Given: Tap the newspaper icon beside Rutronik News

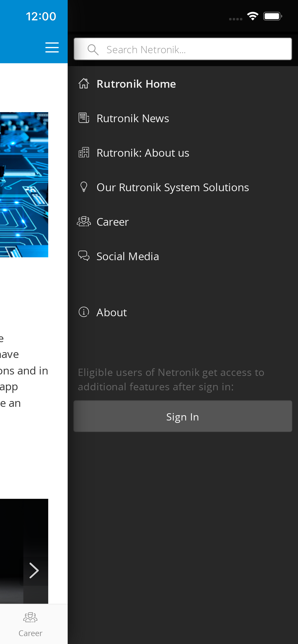Looking at the screenshot, I should point(84,118).
